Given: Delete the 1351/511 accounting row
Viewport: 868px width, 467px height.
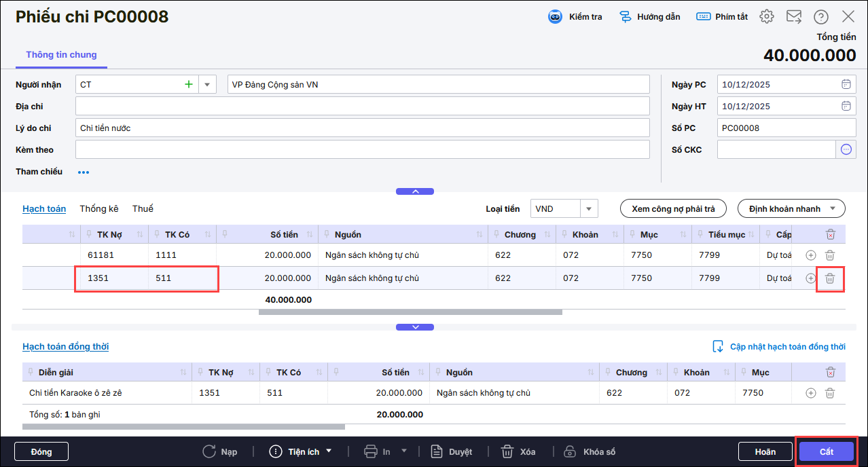Looking at the screenshot, I should pyautogui.click(x=830, y=278).
